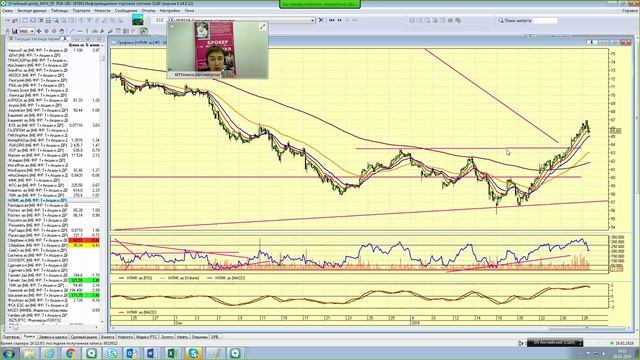Open the Таблицы menu
The width and height of the screenshot is (640, 360).
60,11
